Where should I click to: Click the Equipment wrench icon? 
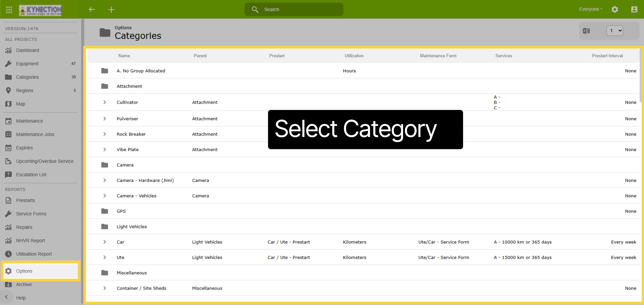click(x=9, y=64)
